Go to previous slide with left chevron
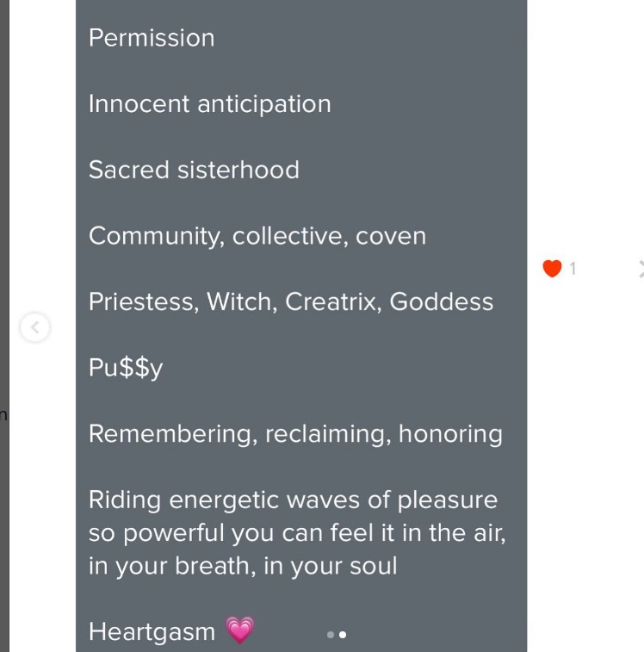644x652 pixels. coord(35,327)
